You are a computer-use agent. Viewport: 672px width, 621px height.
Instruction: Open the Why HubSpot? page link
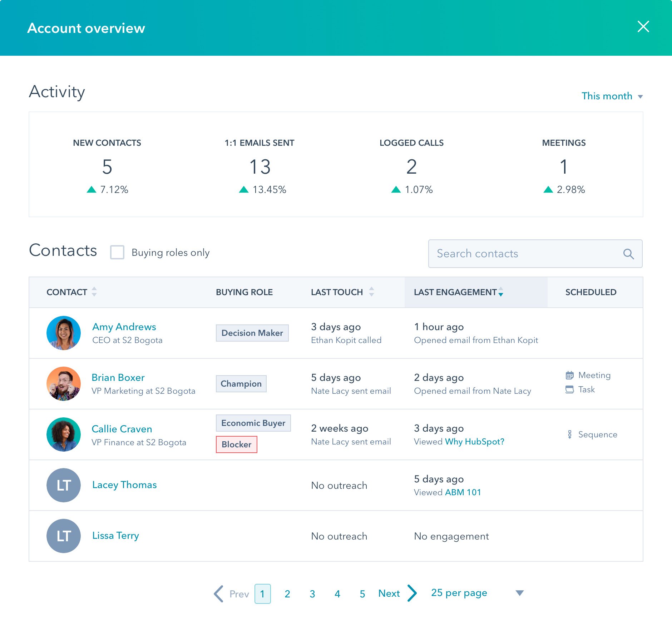pyautogui.click(x=474, y=442)
